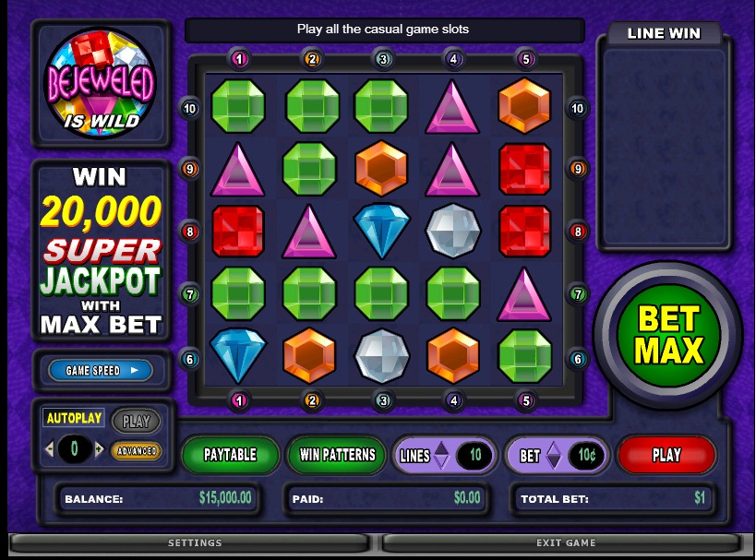Image resolution: width=756 pixels, height=560 pixels.
Task: Toggle the Game Speed control
Action: pos(101,371)
